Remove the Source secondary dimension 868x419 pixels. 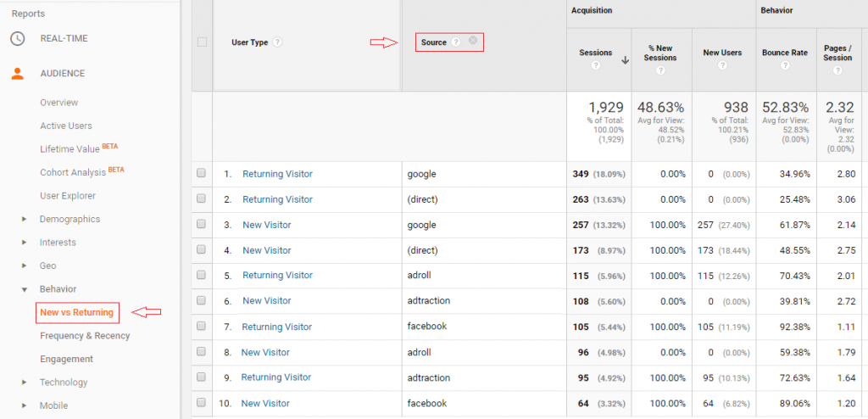pyautogui.click(x=473, y=41)
